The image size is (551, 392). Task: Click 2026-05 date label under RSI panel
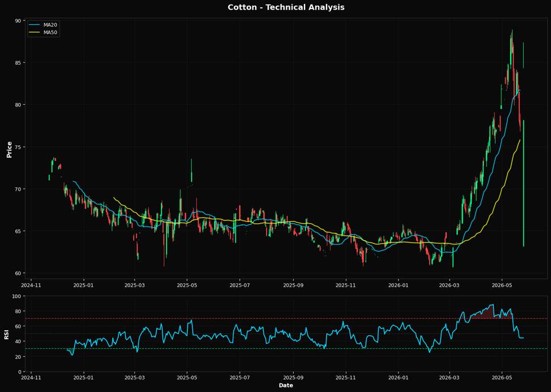tap(502, 378)
